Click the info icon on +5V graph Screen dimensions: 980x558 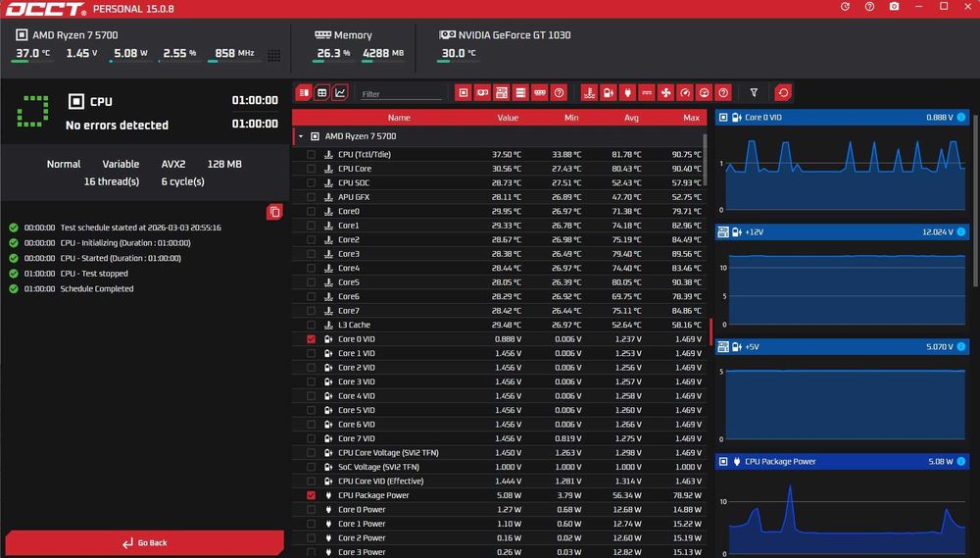(x=960, y=346)
